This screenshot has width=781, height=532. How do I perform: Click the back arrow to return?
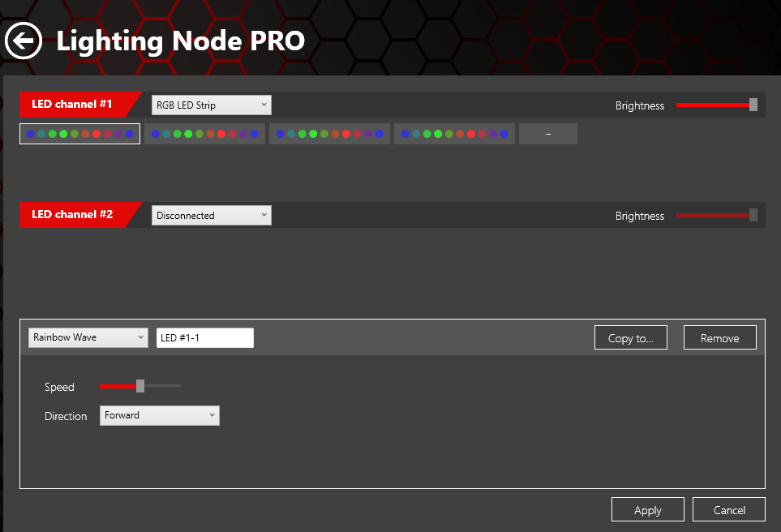[x=23, y=41]
